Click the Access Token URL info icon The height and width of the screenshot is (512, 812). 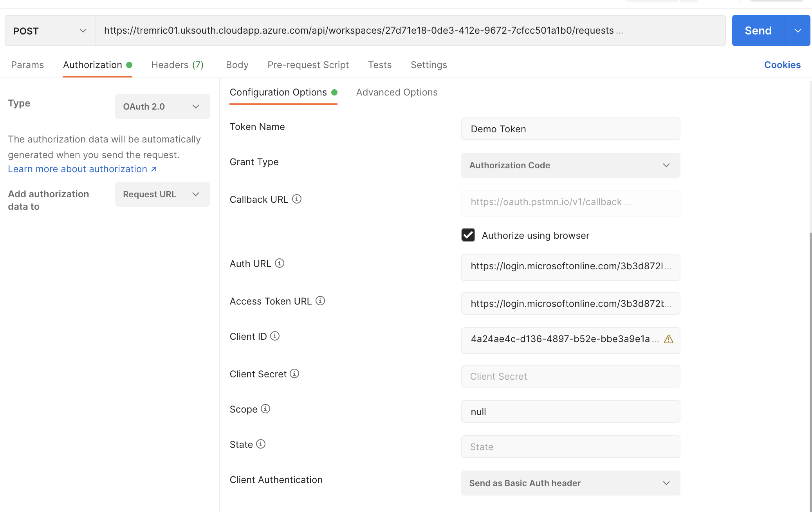321,301
